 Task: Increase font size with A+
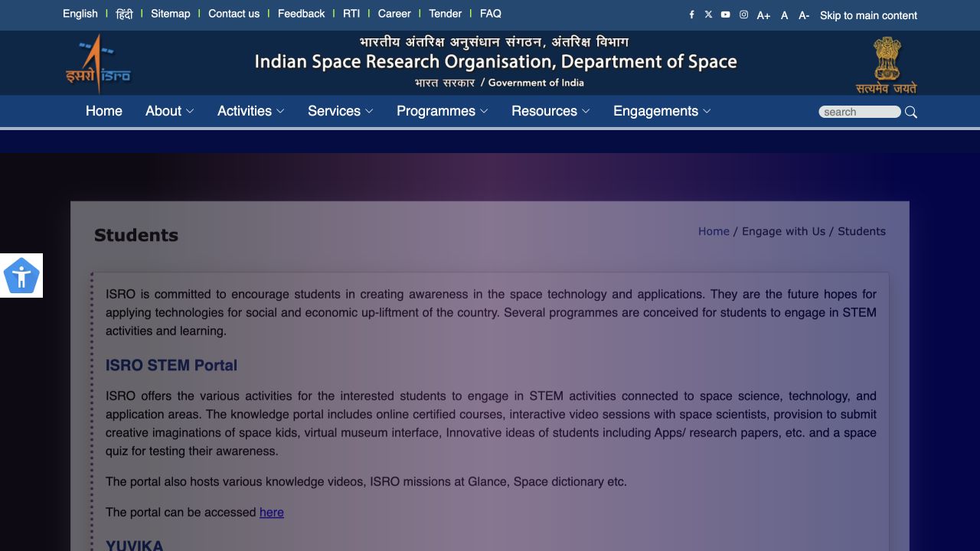point(763,15)
